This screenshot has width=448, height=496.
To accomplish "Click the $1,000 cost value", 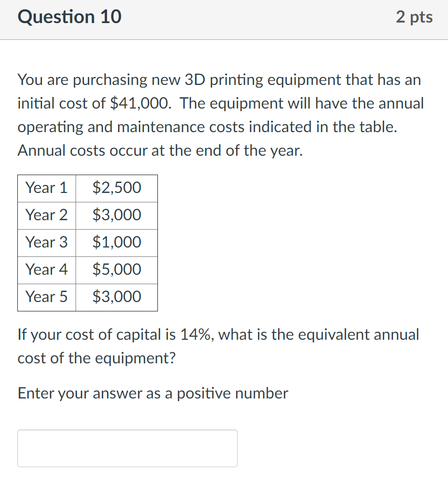I will click(x=116, y=243).
